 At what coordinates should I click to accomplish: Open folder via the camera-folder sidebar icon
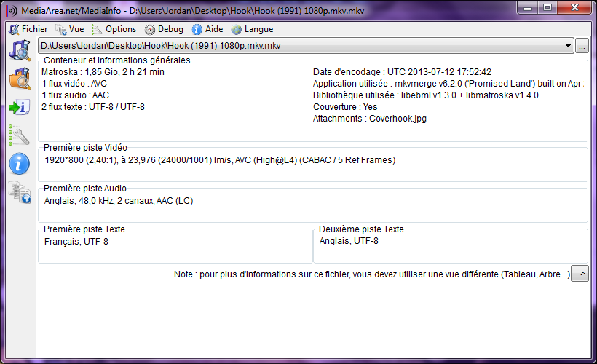20,79
